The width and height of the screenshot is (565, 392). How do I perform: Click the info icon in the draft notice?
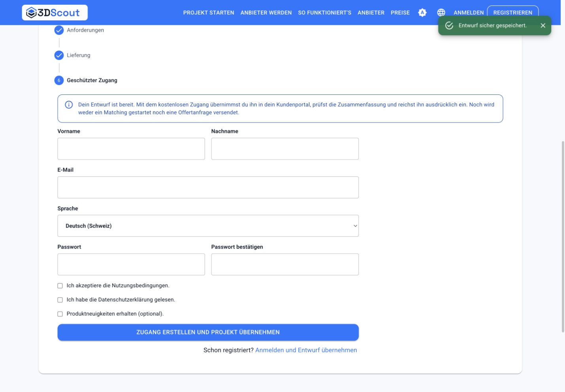click(x=69, y=105)
